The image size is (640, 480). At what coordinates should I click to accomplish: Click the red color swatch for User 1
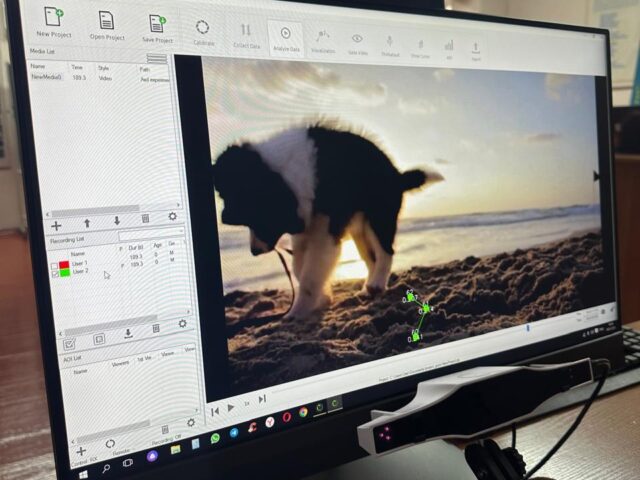point(65,264)
